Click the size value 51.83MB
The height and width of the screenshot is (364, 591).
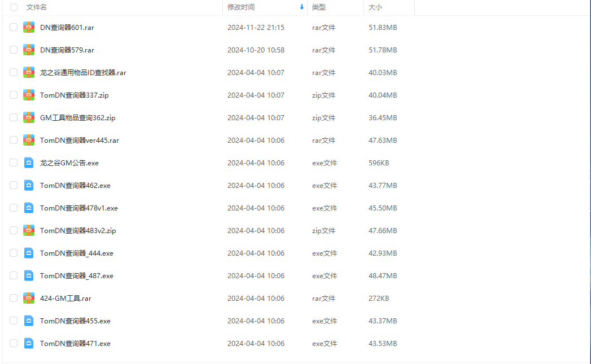pos(383,28)
